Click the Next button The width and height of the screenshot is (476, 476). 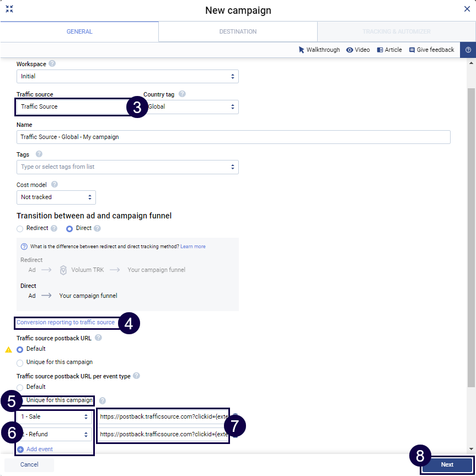pos(447,464)
